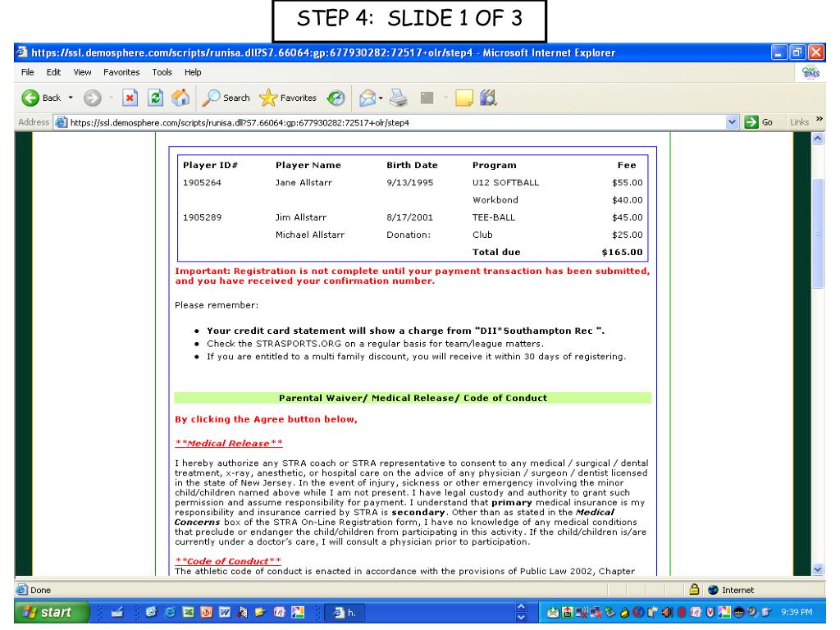Click the Windows Start button
Image resolution: width=840 pixels, height=630 pixels.
[x=52, y=612]
